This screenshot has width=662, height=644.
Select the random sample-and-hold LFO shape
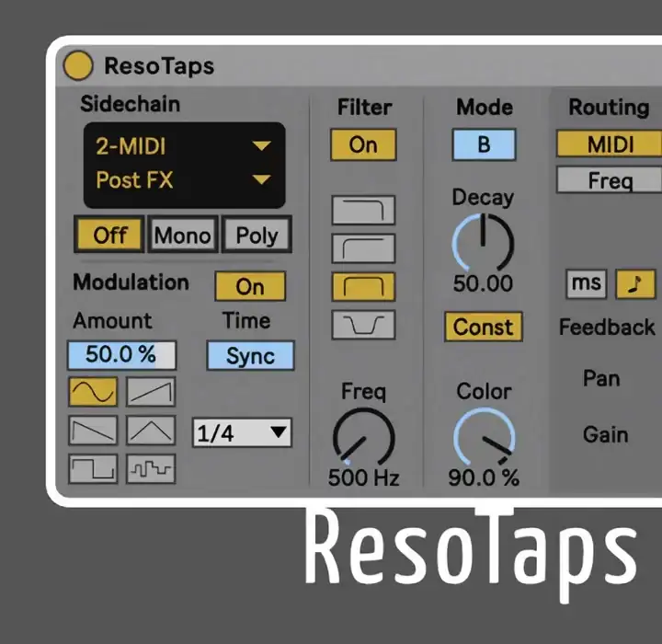pos(151,468)
